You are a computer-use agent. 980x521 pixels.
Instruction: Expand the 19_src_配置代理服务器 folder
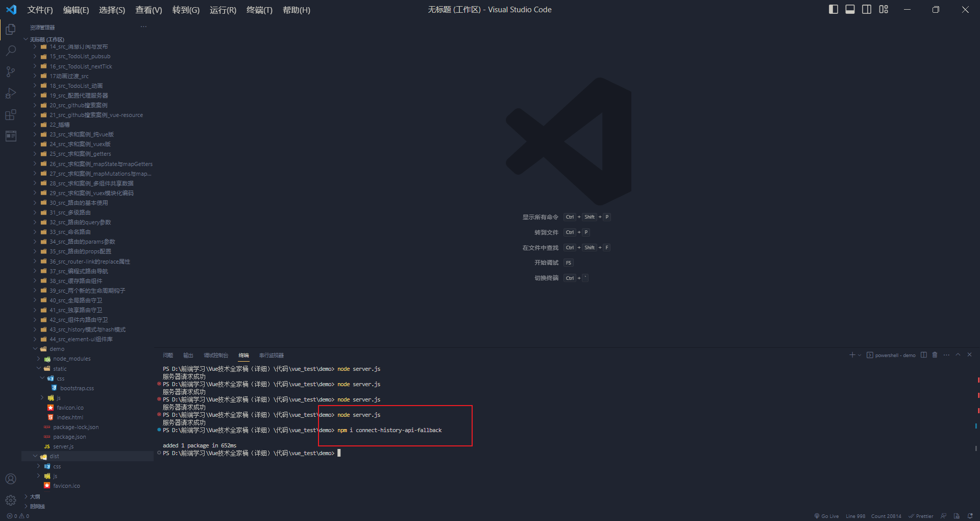[x=87, y=96]
